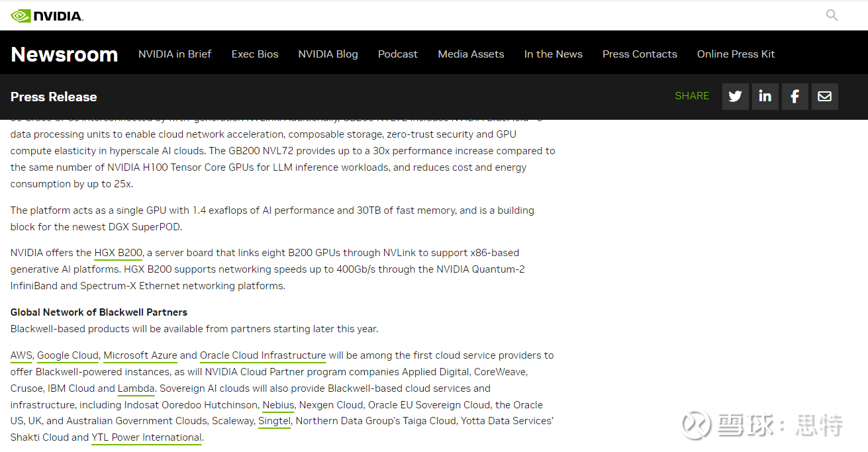Screen dimensions: 868x452
Task: Open the Podcast menu item
Action: pyautogui.click(x=398, y=54)
